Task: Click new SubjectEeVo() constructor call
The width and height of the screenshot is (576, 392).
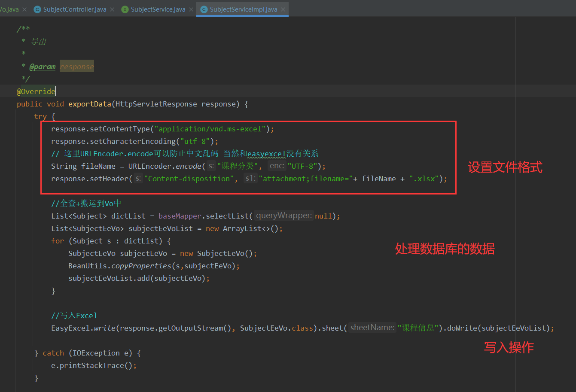Action: 216,253
